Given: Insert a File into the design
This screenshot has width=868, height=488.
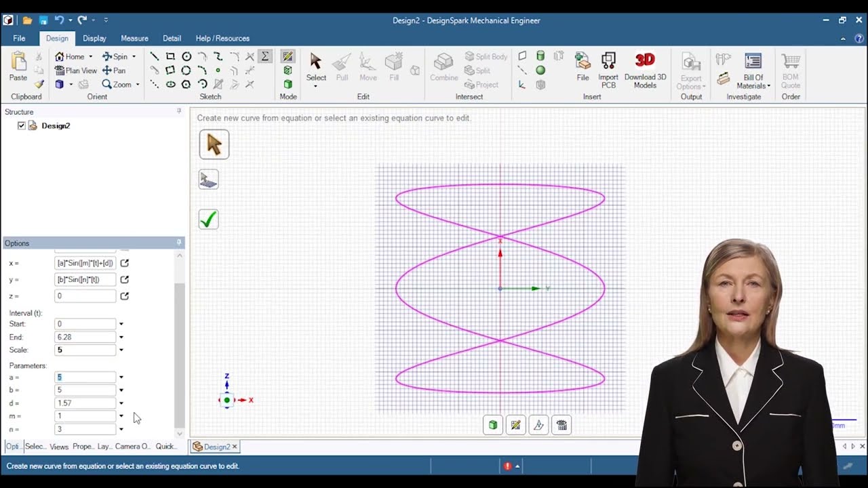Looking at the screenshot, I should (583, 66).
